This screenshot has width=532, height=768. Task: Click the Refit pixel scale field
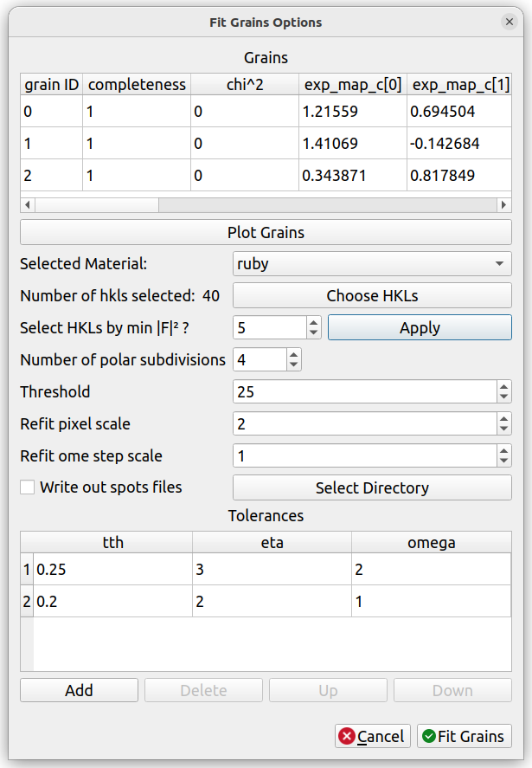point(365,423)
